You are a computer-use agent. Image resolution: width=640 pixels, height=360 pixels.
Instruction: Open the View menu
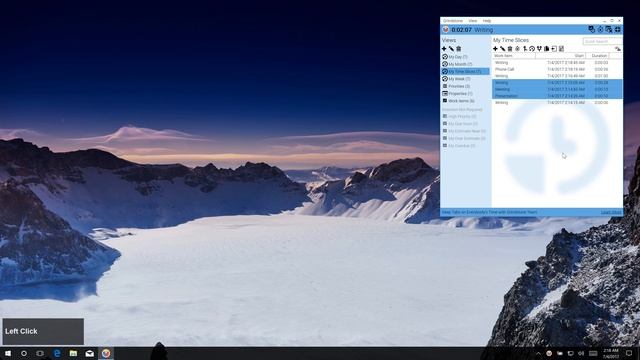click(473, 20)
